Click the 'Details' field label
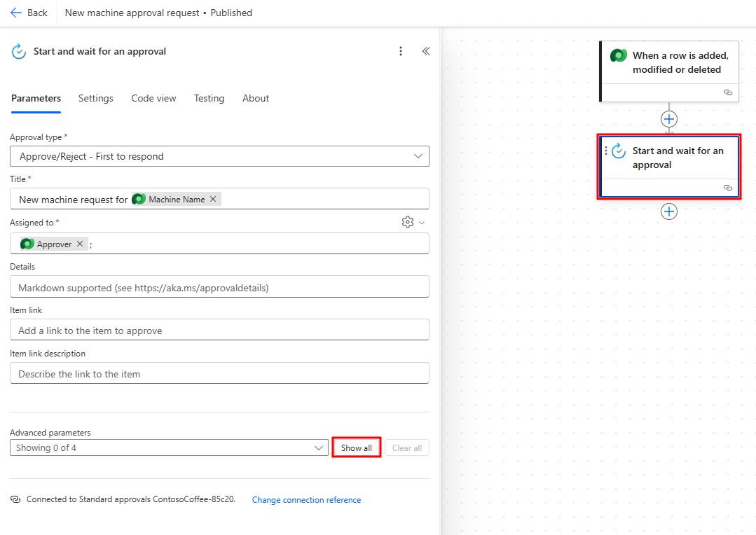The width and height of the screenshot is (756, 535). [x=22, y=267]
